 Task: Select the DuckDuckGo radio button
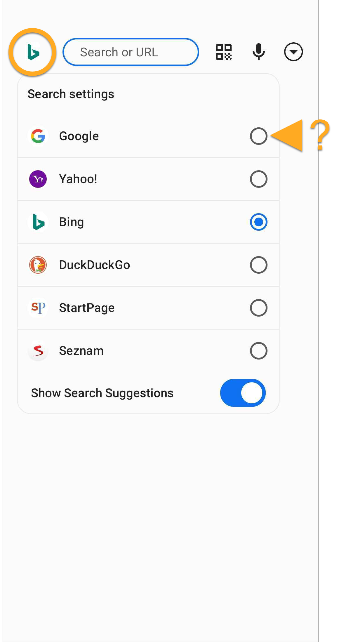(258, 265)
